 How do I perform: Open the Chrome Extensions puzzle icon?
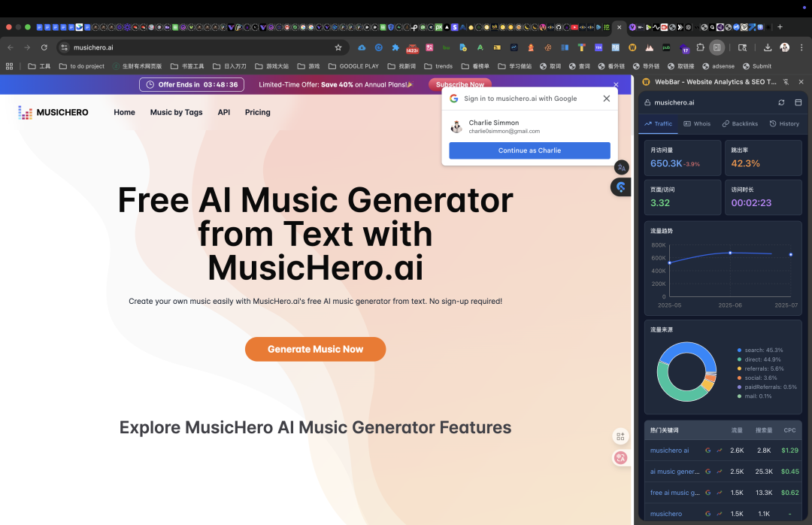click(700, 47)
